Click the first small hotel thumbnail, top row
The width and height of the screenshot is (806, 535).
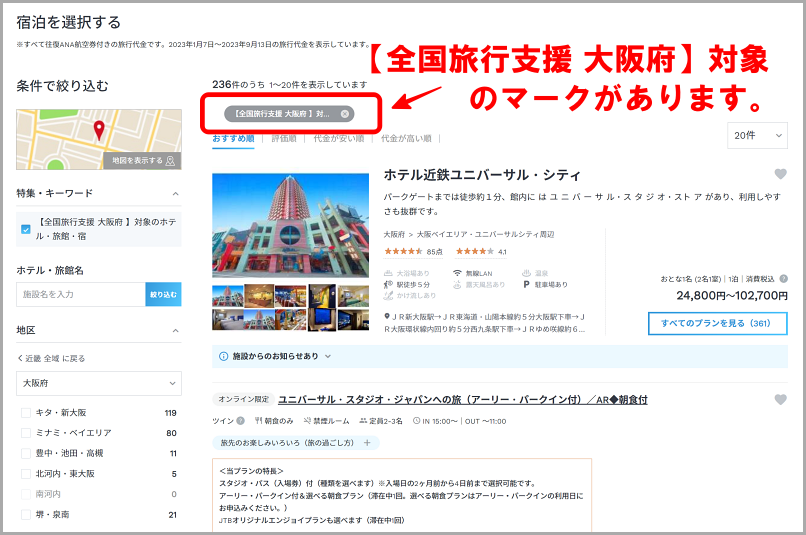click(x=228, y=296)
